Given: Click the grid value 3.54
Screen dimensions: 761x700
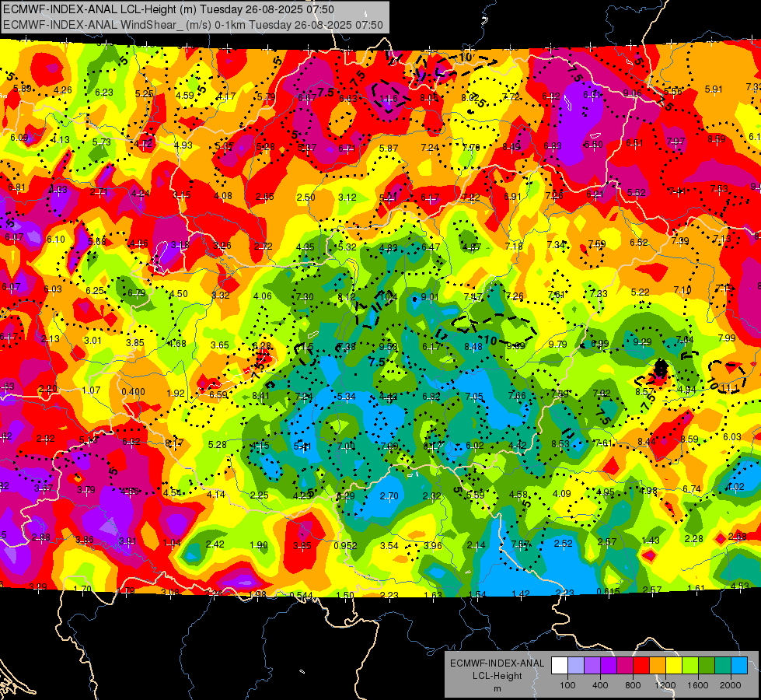Looking at the screenshot, I should (x=389, y=546).
